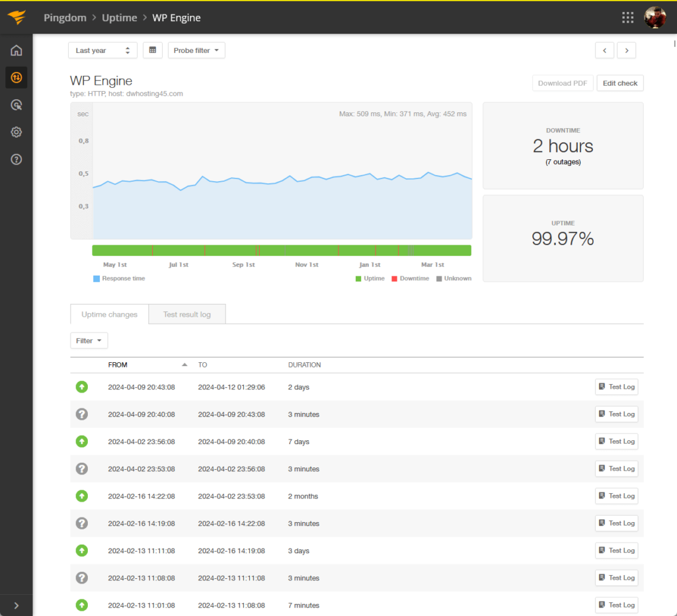Click the TO column header
Screen dimensions: 677x616
(x=202, y=365)
